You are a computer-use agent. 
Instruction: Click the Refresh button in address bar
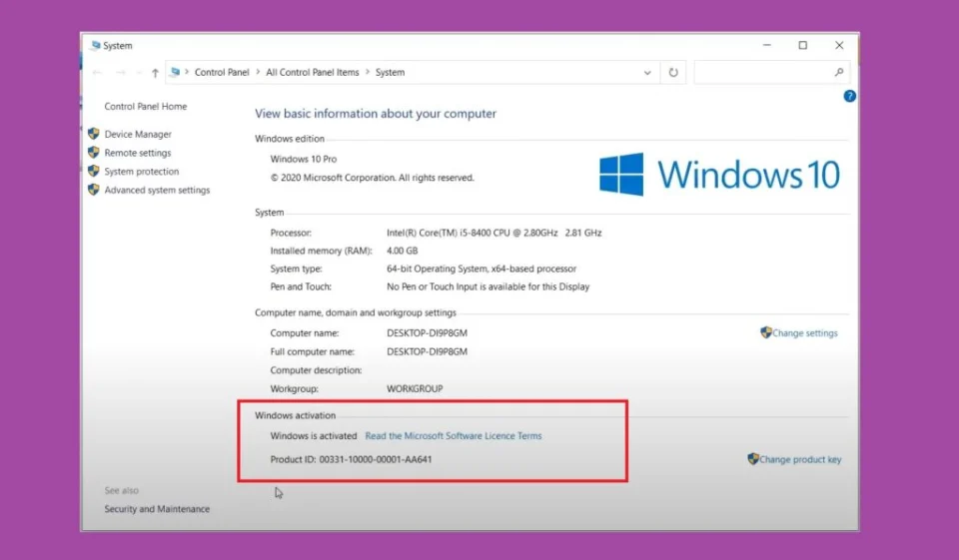point(672,72)
